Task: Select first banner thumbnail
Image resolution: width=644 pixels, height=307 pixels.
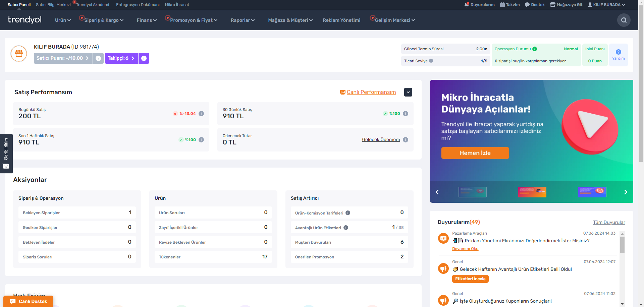Action: point(473,192)
